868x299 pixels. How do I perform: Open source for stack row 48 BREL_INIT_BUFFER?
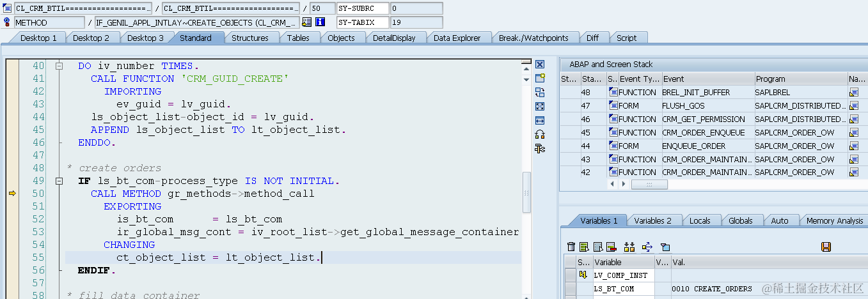[x=854, y=92]
